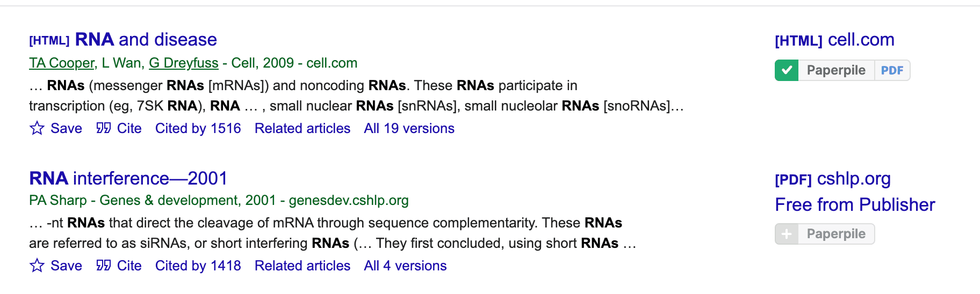Open "Cited by 1418" citations list
Image resolution: width=980 pixels, height=294 pixels.
pyautogui.click(x=198, y=266)
